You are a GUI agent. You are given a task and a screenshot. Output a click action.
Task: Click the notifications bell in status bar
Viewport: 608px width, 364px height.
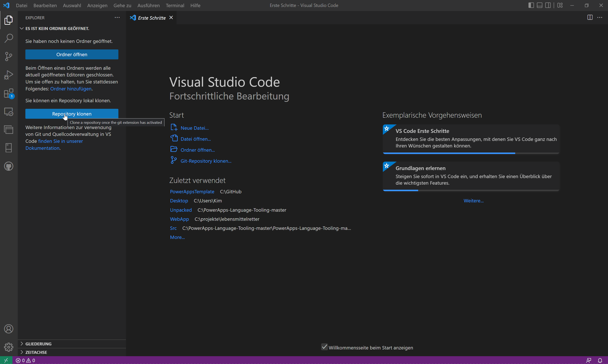click(600, 360)
